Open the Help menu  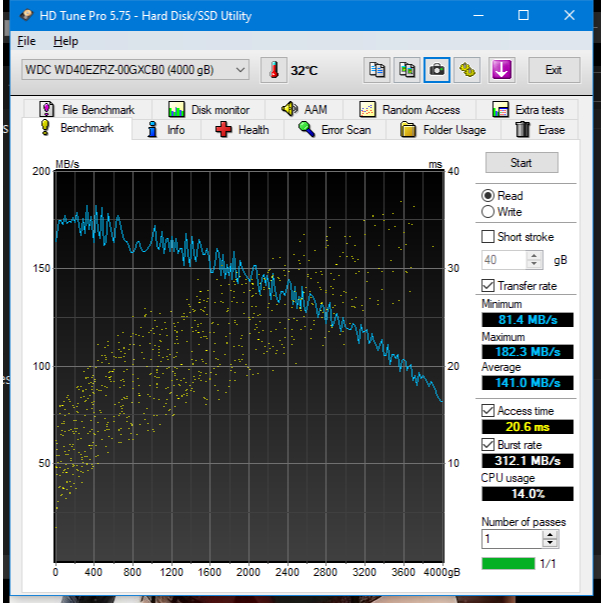point(65,41)
